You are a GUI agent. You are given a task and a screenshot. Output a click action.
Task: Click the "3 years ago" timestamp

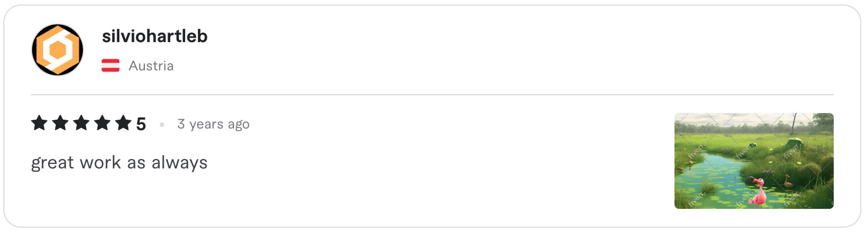(213, 124)
